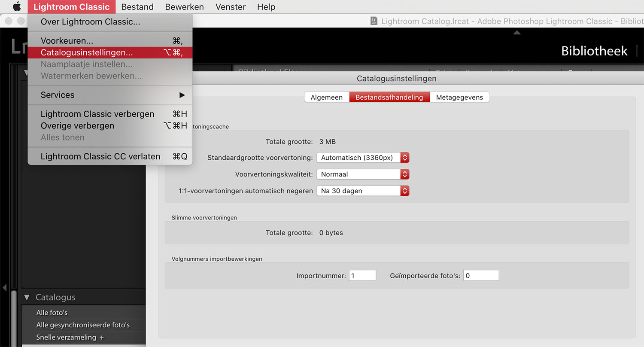Choose Overige verbergen
Viewport: 644px width, 347px height.
click(110, 125)
